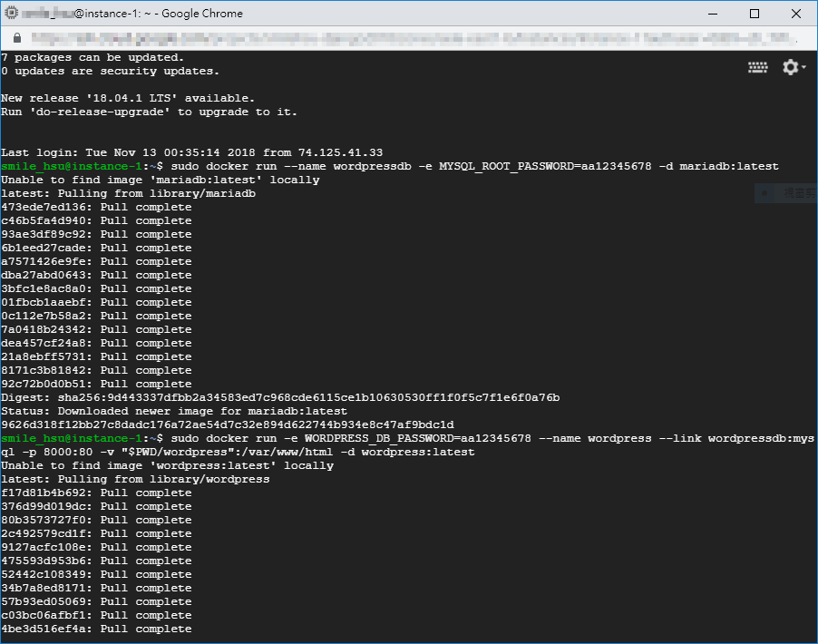Click the last line '4be3d516ef4a: Pull complete'
Screen dimensions: 818x644
pyautogui.click(x=96, y=629)
